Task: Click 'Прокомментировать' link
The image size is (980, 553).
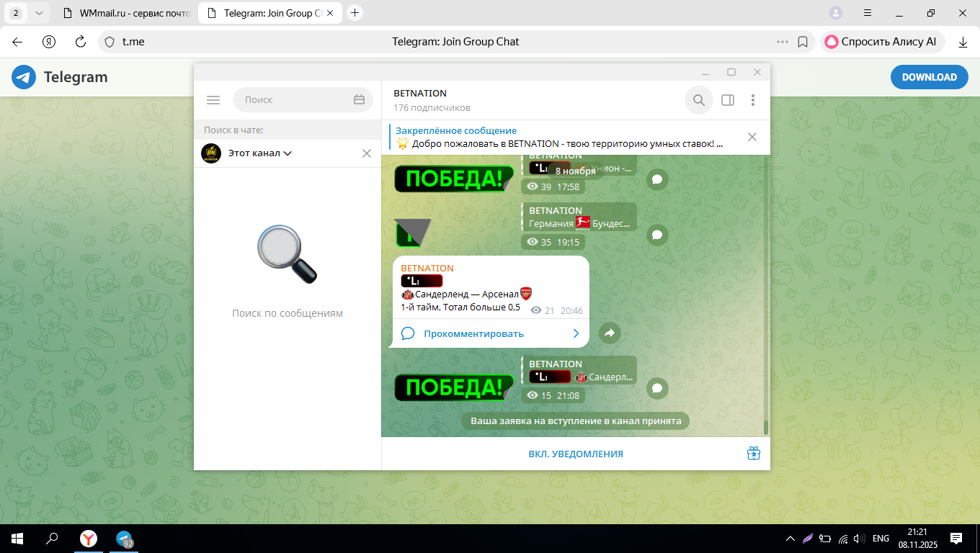Action: coord(473,333)
